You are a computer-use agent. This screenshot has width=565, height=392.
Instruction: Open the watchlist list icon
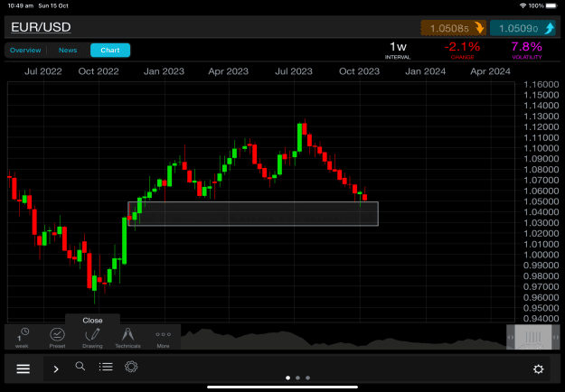point(106,367)
